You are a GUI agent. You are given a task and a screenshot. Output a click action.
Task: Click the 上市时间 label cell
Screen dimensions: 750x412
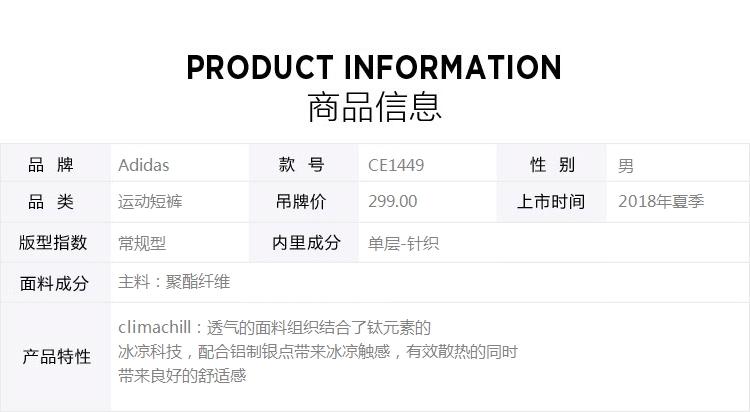click(552, 202)
